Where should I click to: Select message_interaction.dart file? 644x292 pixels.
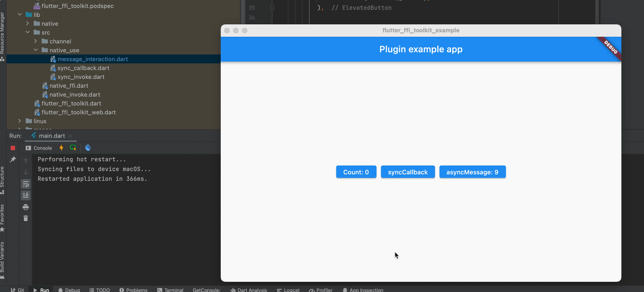pyautogui.click(x=93, y=59)
